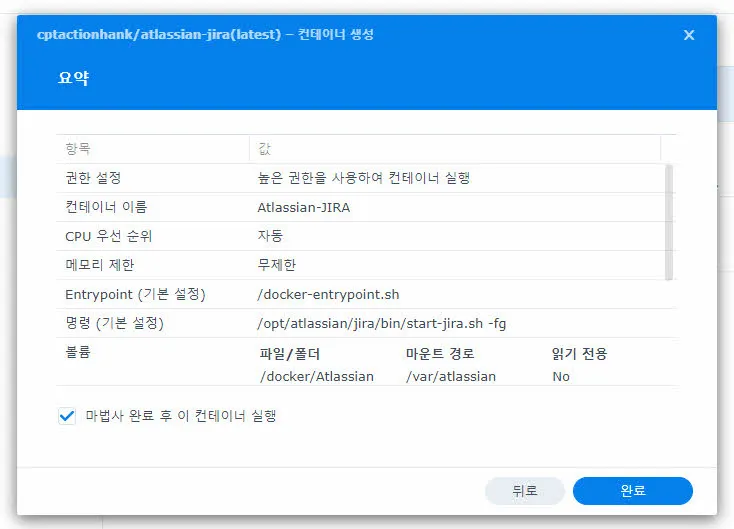
Task: Click the Atlassian-JIRA container name value
Action: pyautogui.click(x=303, y=207)
